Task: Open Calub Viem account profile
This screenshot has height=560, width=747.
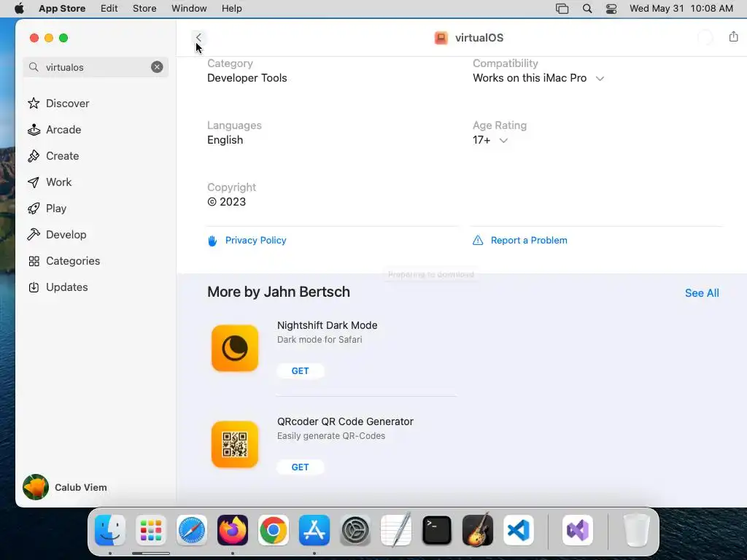Action: point(65,487)
